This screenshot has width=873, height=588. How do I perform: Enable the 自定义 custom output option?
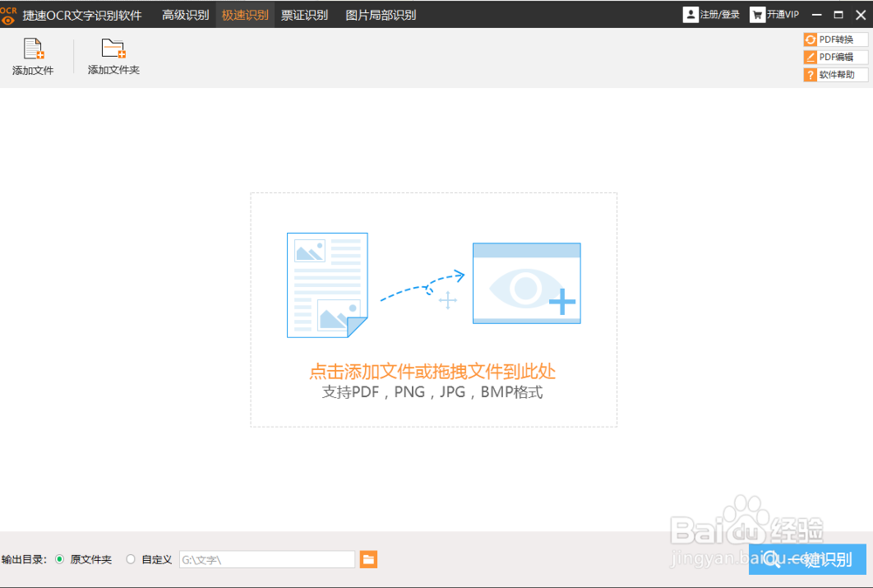[x=130, y=559]
